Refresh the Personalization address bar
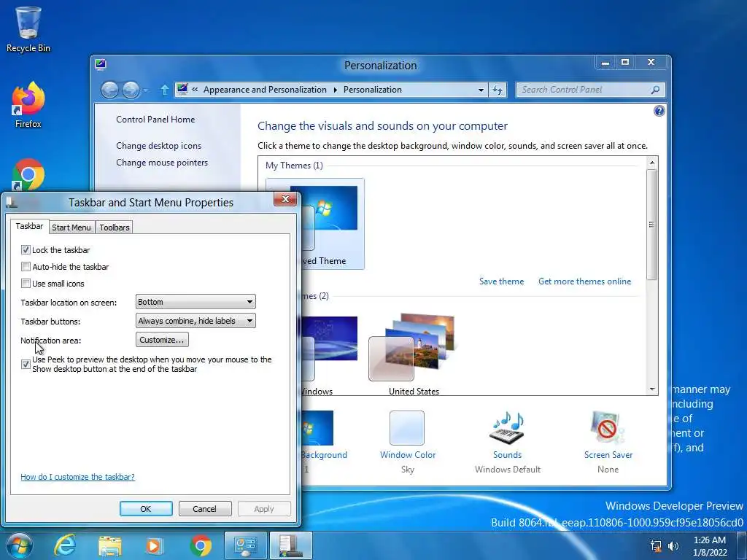747x560 pixels. click(x=498, y=90)
